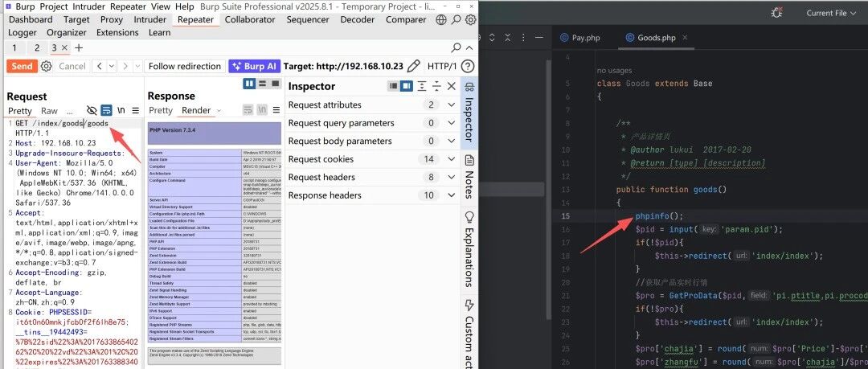Expand all Inspector sections icon
The image size is (868, 369).
coord(422,87)
